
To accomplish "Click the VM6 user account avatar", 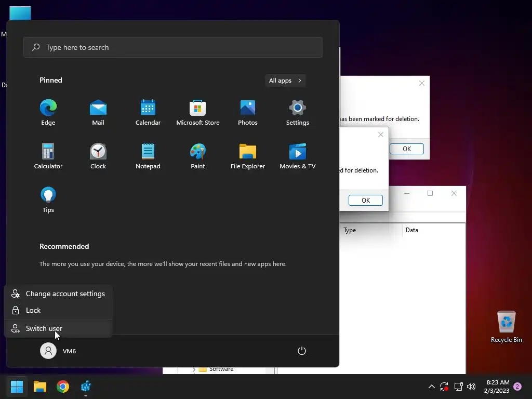I will click(x=48, y=351).
